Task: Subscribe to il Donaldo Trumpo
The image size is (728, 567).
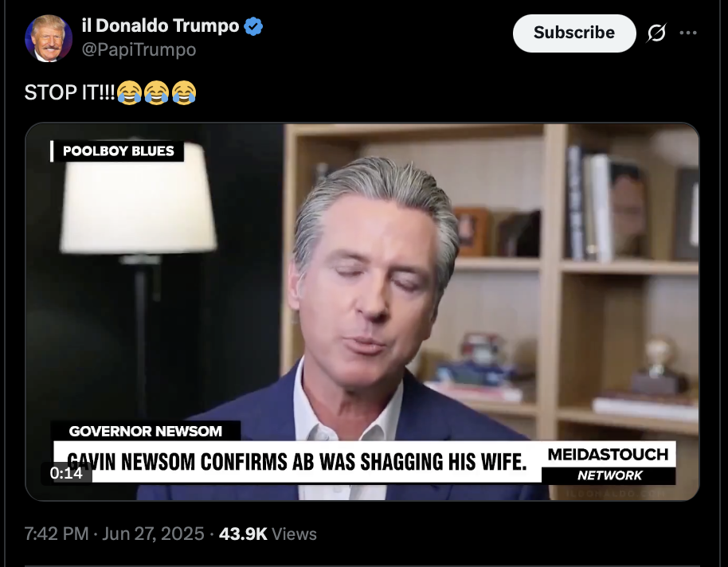Action: coord(574,33)
